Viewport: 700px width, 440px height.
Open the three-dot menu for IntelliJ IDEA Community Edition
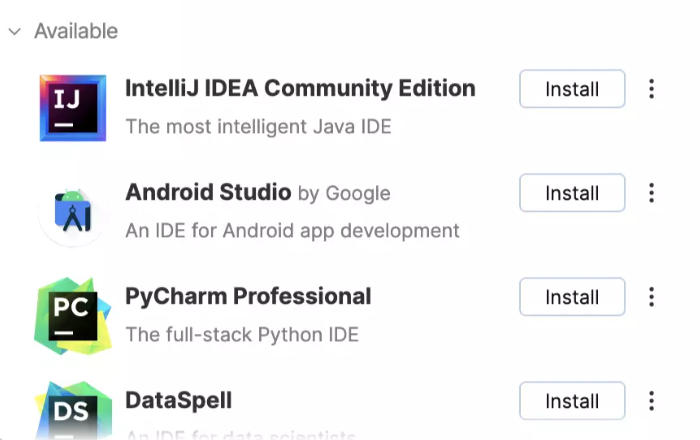click(651, 89)
